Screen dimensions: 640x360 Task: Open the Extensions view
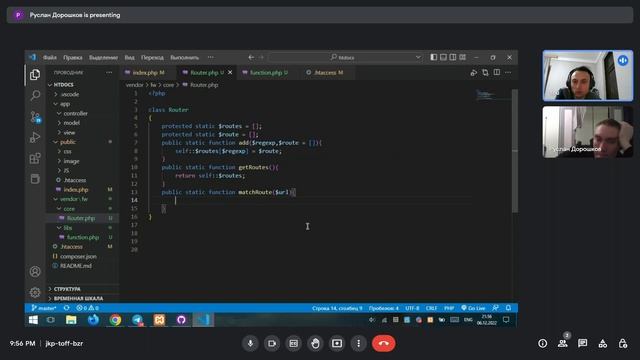[x=35, y=158]
